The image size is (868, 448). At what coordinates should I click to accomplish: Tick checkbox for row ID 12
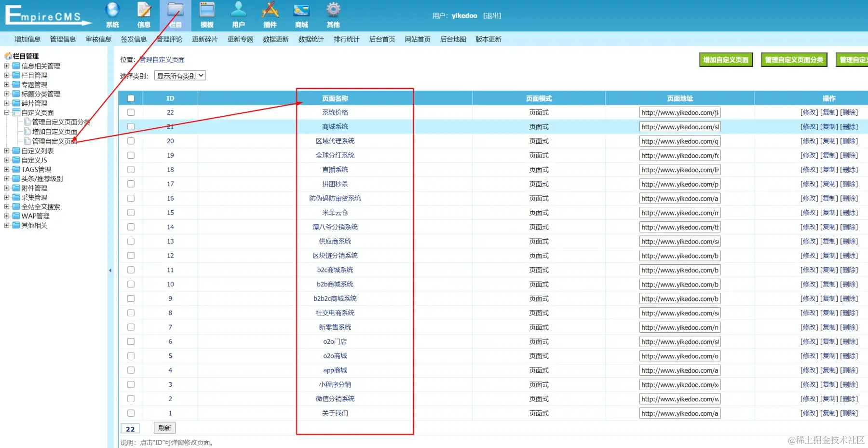131,256
